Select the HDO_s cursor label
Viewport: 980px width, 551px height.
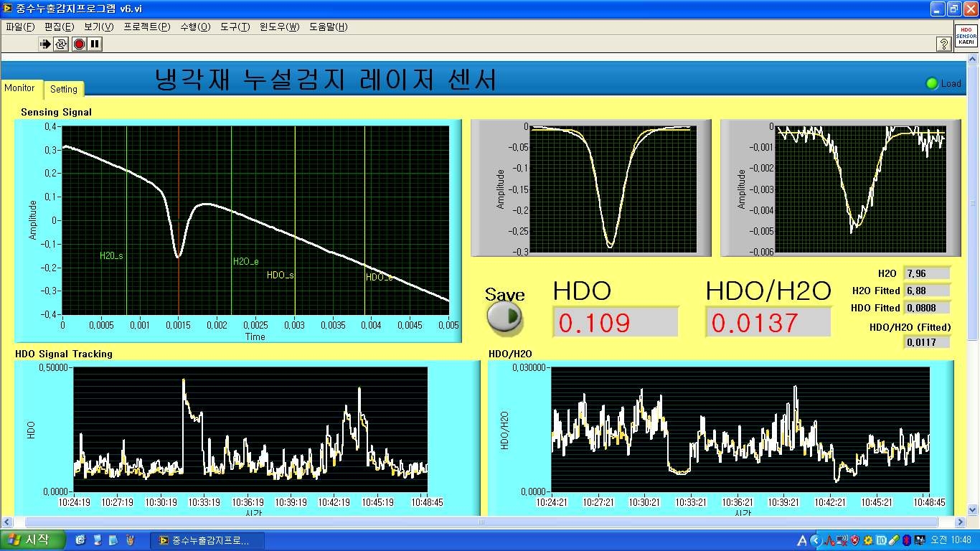pos(280,275)
